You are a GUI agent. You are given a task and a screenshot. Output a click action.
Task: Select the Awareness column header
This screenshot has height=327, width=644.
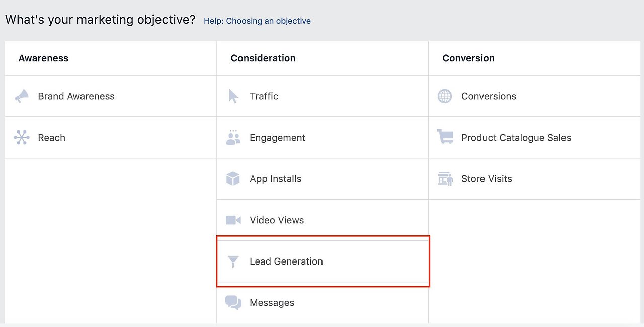coord(43,58)
